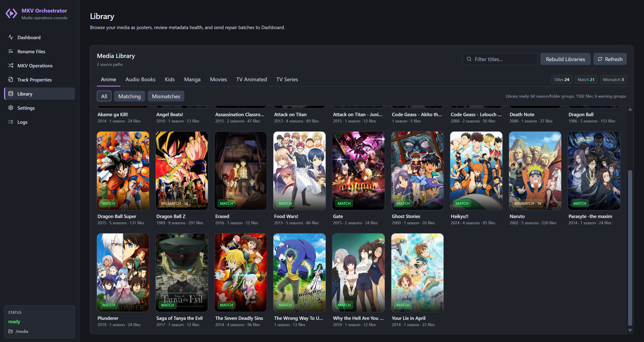Show only Mismatches
The image size is (644, 342).
click(x=166, y=96)
